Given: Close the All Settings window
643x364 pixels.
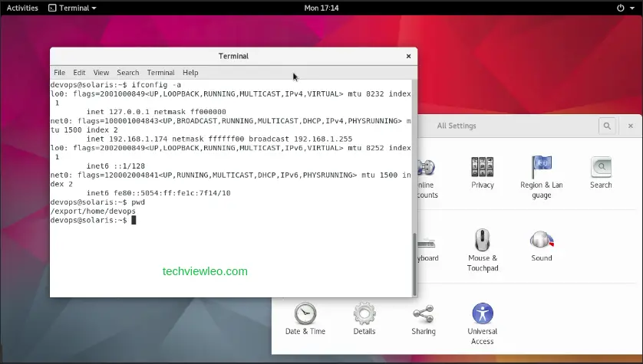Looking at the screenshot, I should [631, 126].
